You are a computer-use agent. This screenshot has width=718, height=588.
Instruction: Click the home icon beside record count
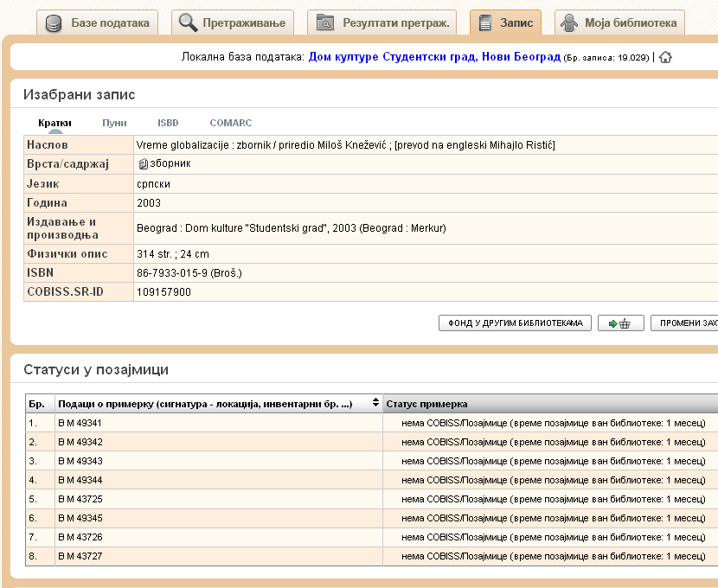665,58
